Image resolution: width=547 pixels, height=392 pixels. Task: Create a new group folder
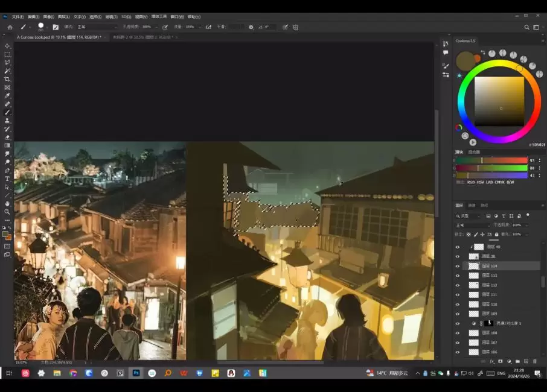tap(517, 362)
